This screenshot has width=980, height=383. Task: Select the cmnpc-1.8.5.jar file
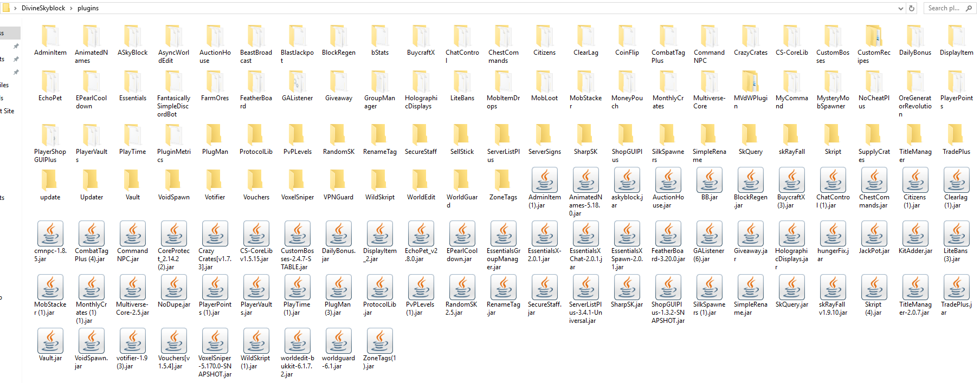pos(50,242)
